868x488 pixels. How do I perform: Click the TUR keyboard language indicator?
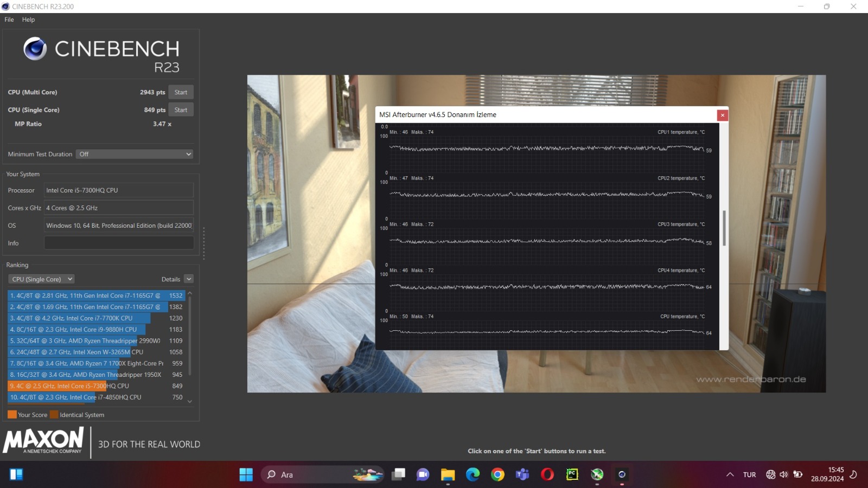pyautogui.click(x=750, y=474)
